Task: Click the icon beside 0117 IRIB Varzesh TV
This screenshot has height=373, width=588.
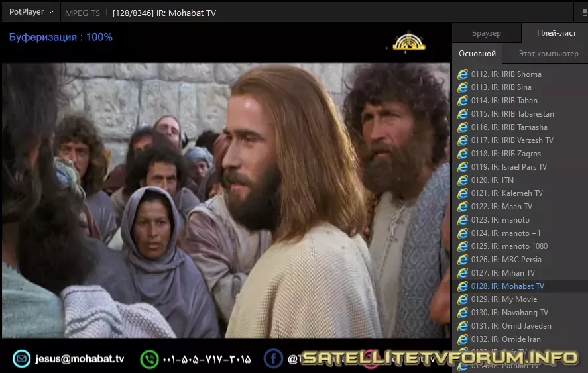Action: 463,140
